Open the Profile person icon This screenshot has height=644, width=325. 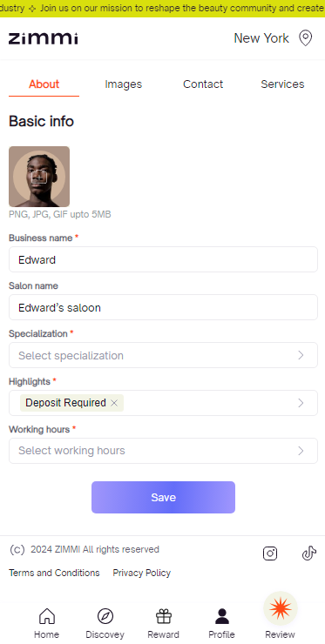pyautogui.click(x=221, y=616)
